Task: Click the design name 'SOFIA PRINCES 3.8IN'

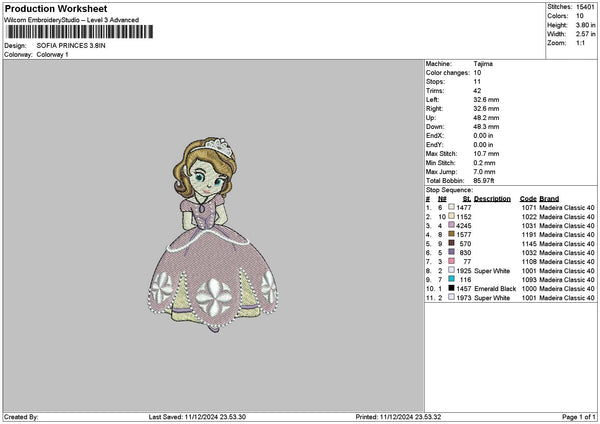Action: point(71,46)
